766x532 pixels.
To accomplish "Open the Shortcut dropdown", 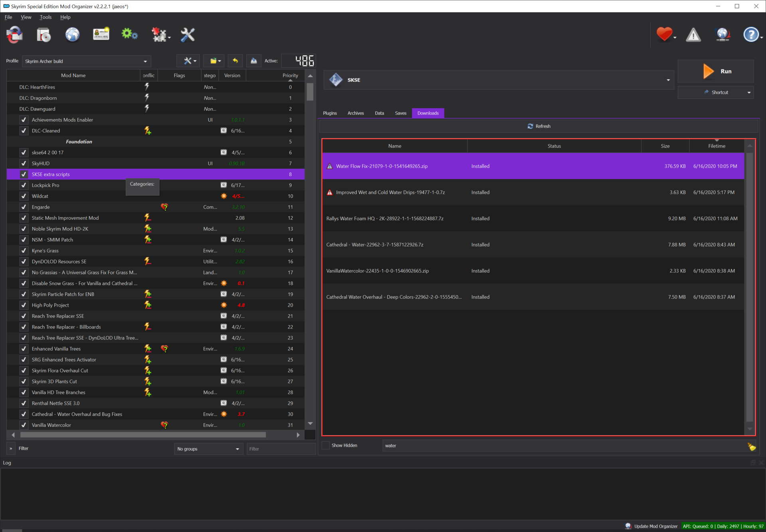I will 716,93.
